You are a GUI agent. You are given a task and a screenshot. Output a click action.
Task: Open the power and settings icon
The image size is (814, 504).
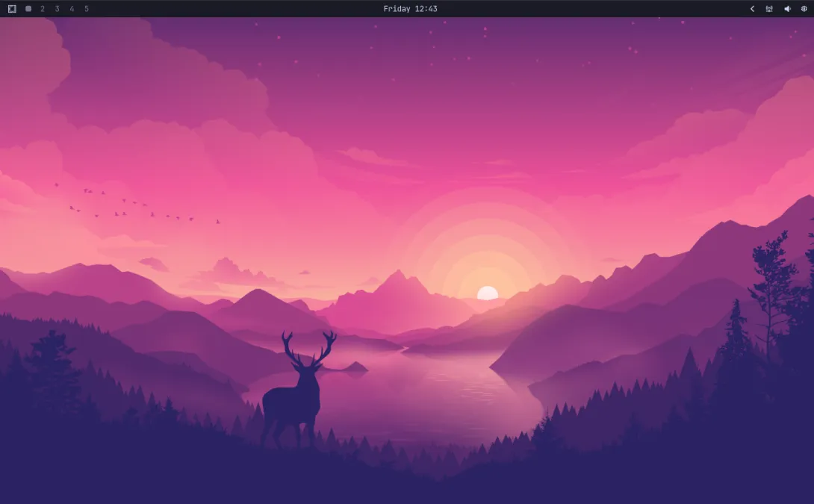click(x=804, y=9)
